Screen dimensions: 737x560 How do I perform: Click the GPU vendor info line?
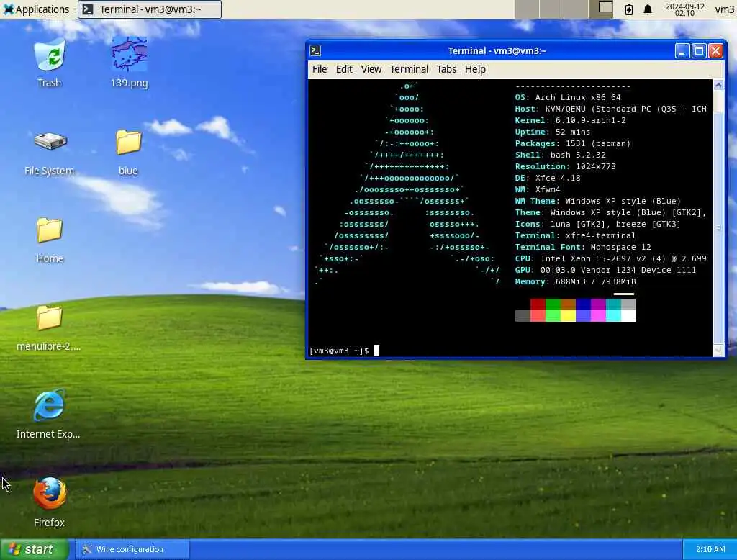pos(605,270)
